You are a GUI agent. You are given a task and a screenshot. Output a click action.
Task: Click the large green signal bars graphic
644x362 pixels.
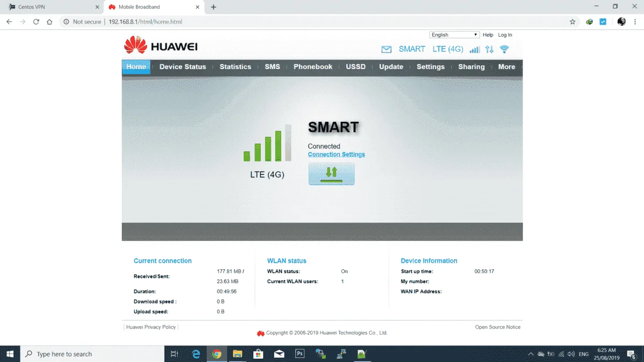pyautogui.click(x=267, y=143)
